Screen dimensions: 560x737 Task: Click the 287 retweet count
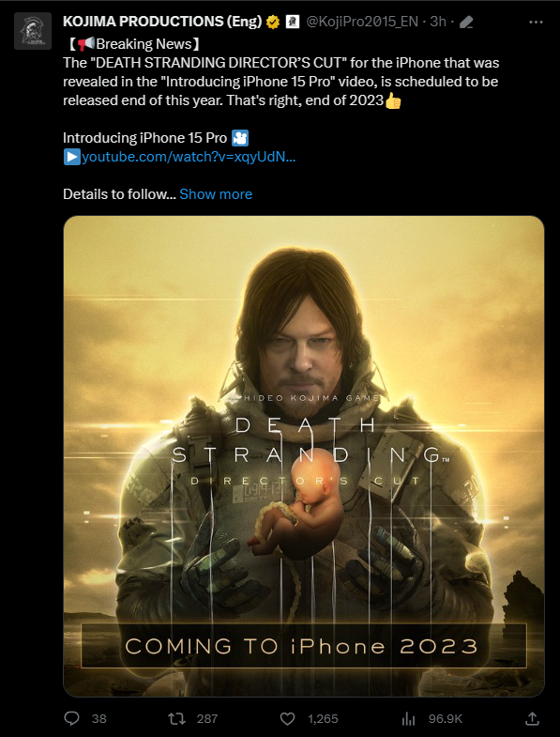pyautogui.click(x=207, y=718)
